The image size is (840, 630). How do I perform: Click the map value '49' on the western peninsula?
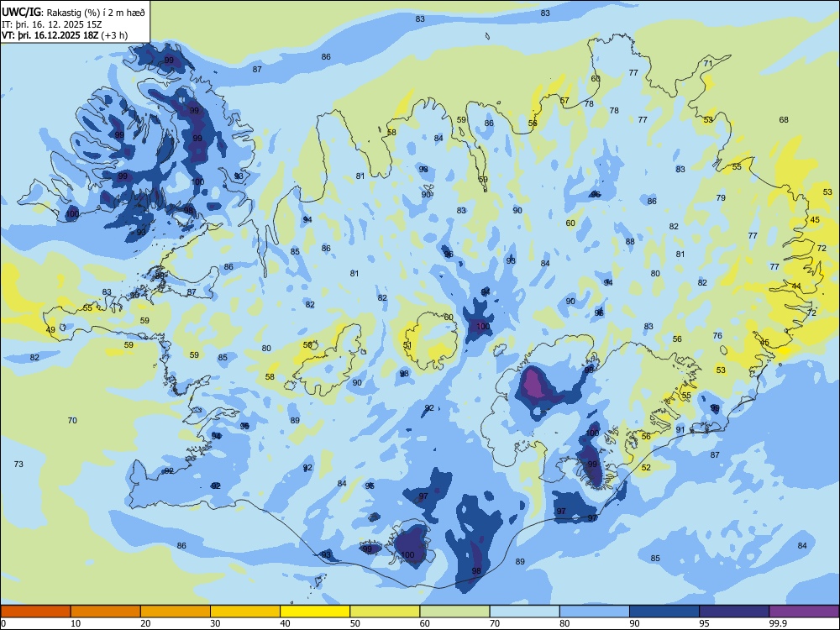pyautogui.click(x=50, y=330)
